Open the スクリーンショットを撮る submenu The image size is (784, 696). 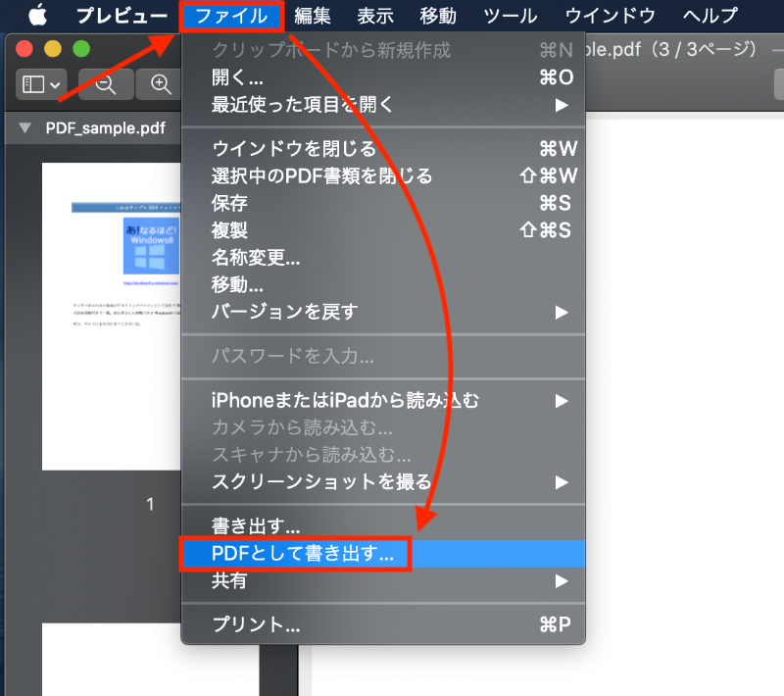[562, 482]
